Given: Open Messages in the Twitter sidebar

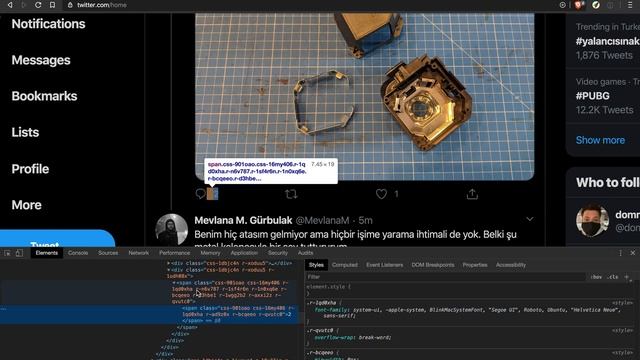Looking at the screenshot, I should pyautogui.click(x=41, y=60).
